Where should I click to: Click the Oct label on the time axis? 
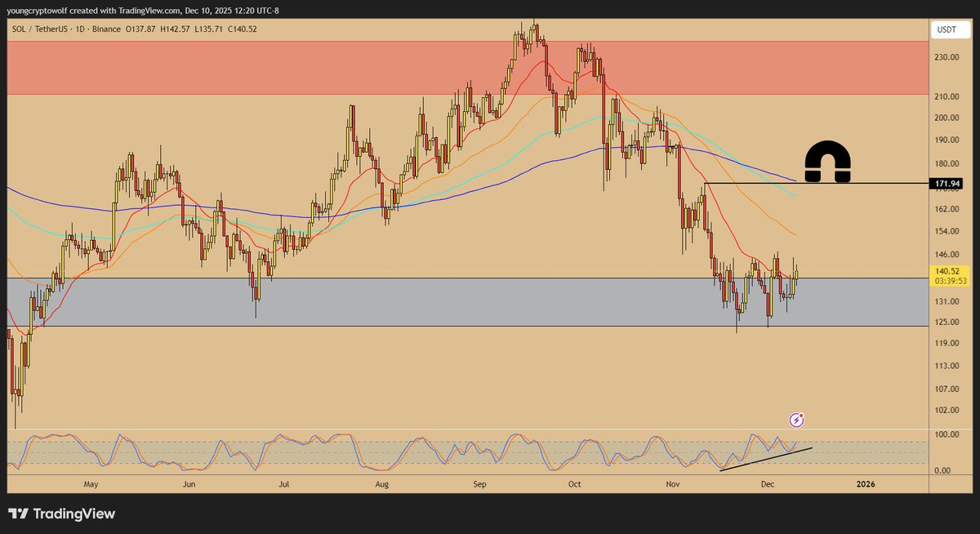574,484
